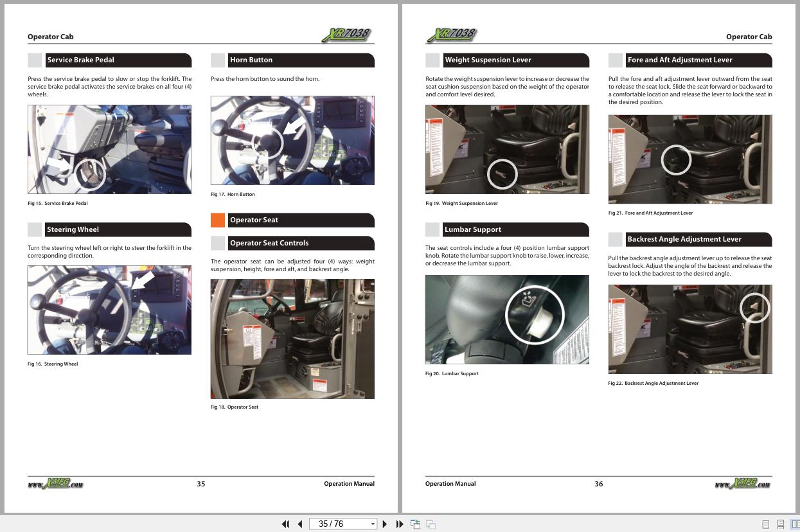This screenshot has width=800, height=532.
Task: Go to the first page
Action: pos(285,524)
